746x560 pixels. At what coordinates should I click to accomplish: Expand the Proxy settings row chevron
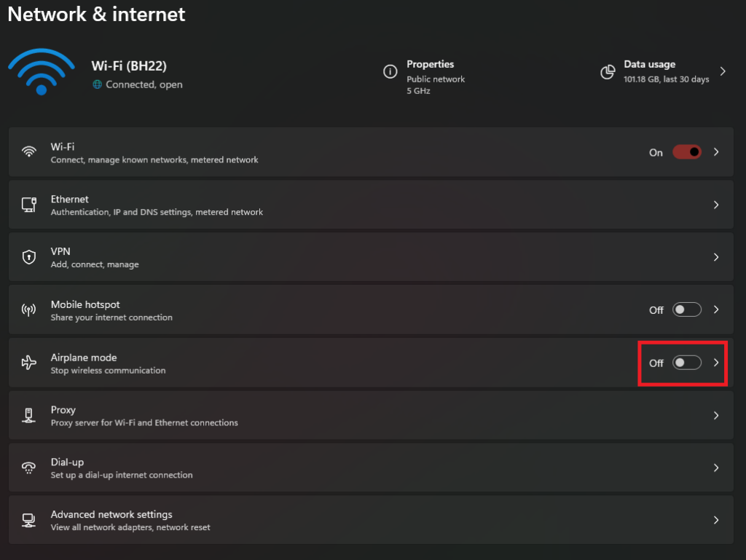(716, 415)
